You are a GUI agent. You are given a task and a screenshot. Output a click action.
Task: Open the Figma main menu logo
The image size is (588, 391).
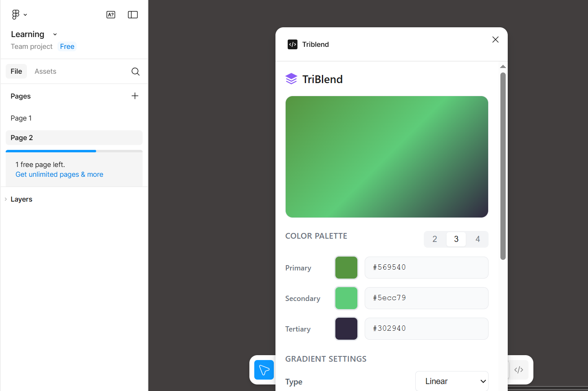tap(15, 14)
